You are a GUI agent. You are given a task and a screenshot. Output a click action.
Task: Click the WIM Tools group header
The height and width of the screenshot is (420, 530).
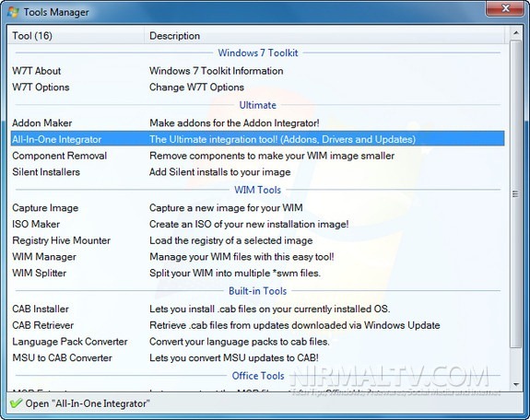[257, 190]
